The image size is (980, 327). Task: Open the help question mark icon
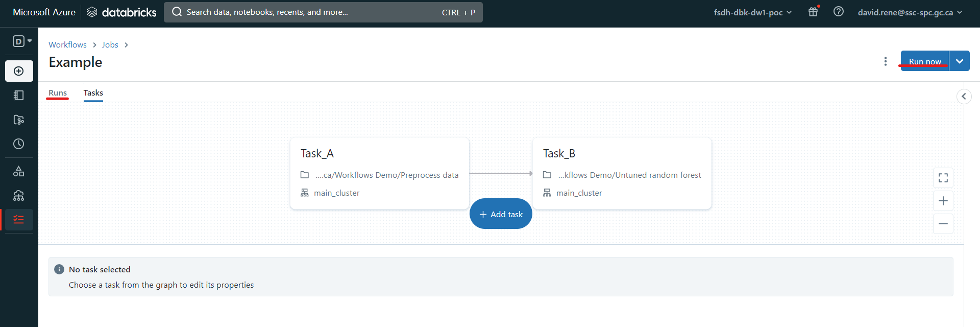[x=838, y=12]
